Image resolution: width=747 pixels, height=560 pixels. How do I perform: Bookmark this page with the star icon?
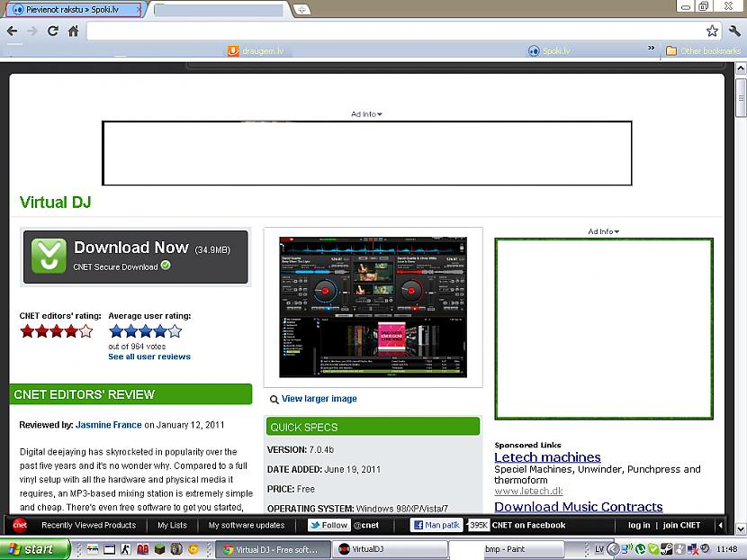(712, 31)
